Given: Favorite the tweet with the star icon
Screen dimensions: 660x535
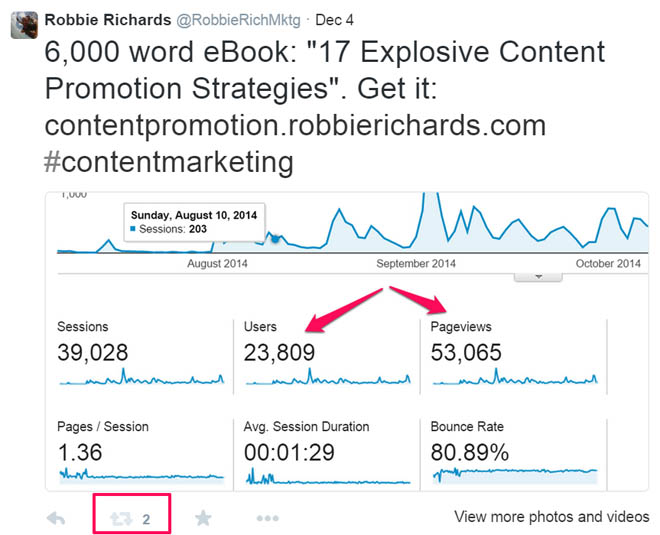Looking at the screenshot, I should click(x=203, y=518).
